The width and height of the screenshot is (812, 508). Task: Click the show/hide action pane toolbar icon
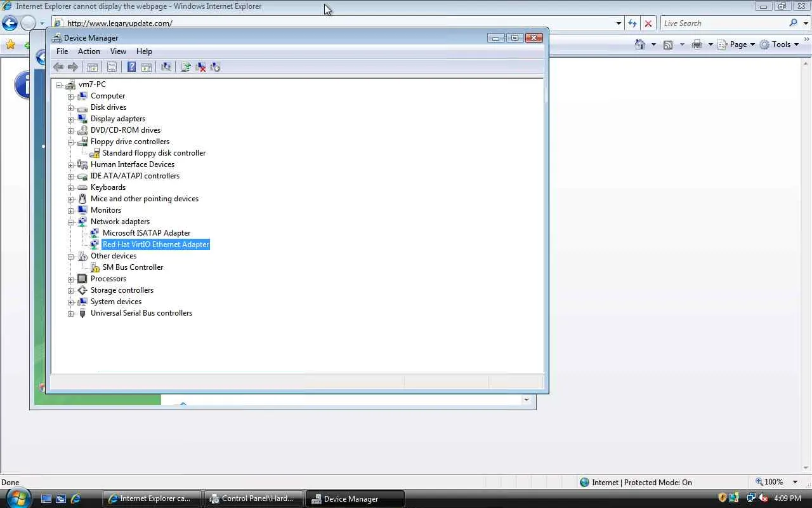point(147,67)
